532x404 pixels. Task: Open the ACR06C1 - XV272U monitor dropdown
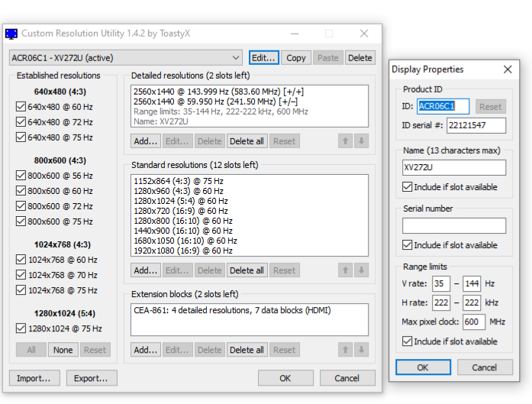(x=125, y=58)
